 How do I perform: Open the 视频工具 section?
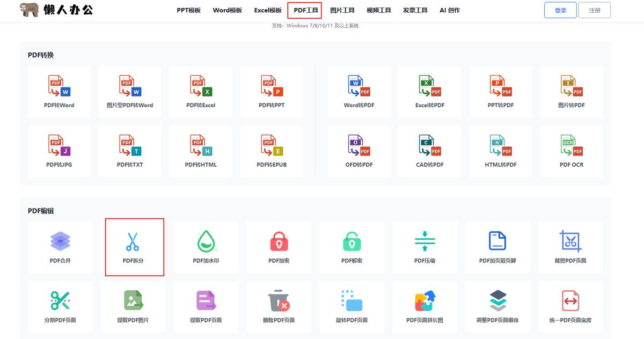point(379,10)
